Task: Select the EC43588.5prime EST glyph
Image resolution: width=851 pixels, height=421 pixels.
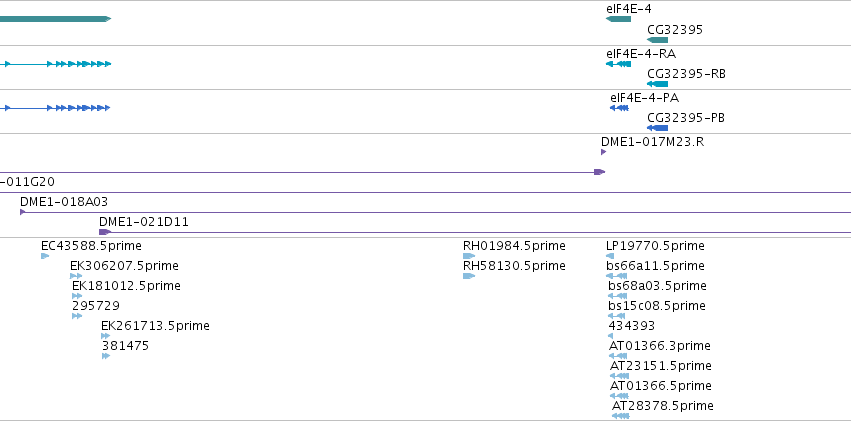Action: pos(45,256)
